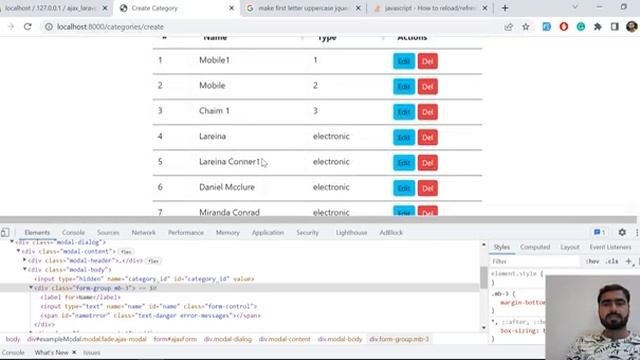
Task: Open the DevTools Elements tab
Action: tap(37, 233)
